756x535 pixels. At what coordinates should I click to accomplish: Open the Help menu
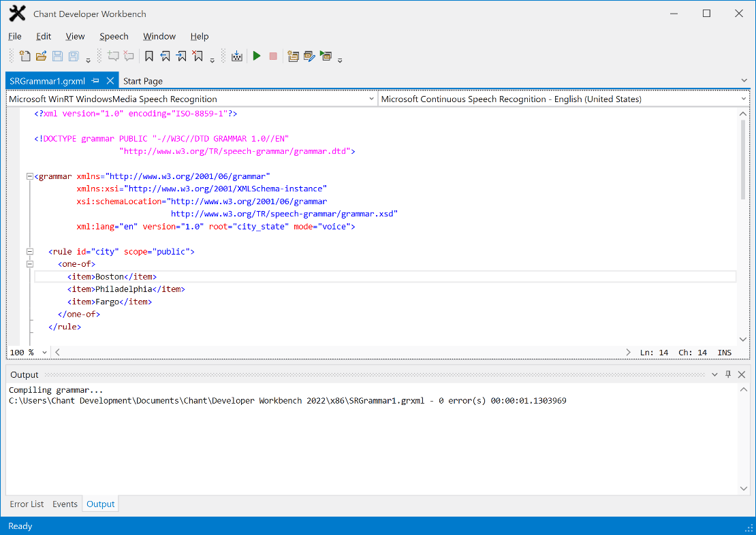click(x=199, y=36)
